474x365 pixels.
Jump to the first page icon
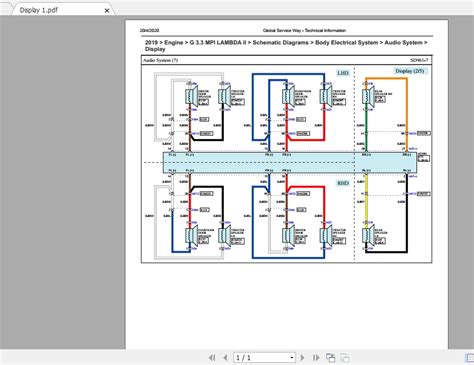212,358
